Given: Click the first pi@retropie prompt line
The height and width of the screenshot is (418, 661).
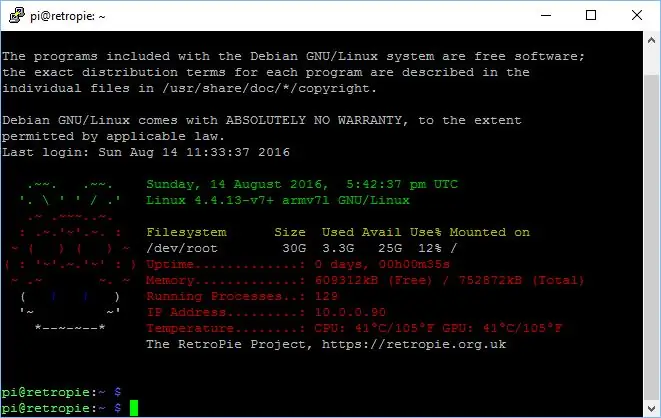Looking at the screenshot, I should tap(61, 392).
